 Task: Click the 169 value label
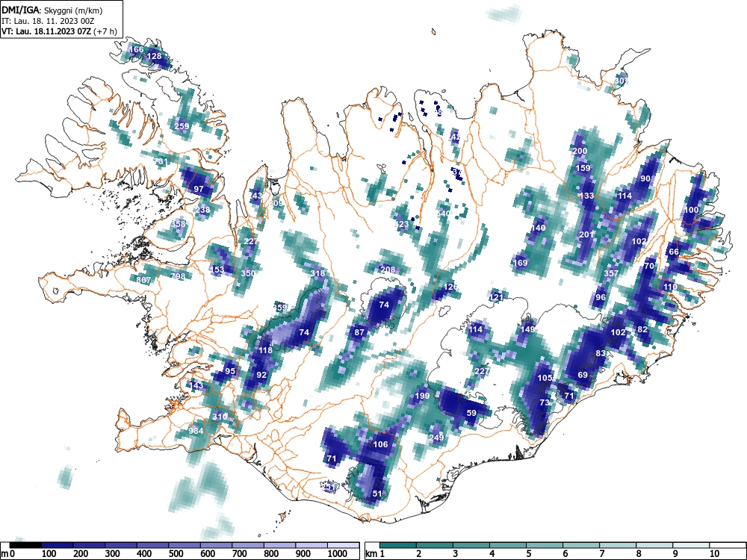pos(521,262)
